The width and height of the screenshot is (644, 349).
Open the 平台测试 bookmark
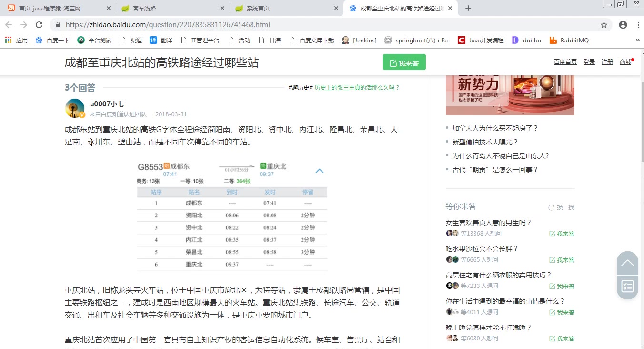click(x=94, y=41)
